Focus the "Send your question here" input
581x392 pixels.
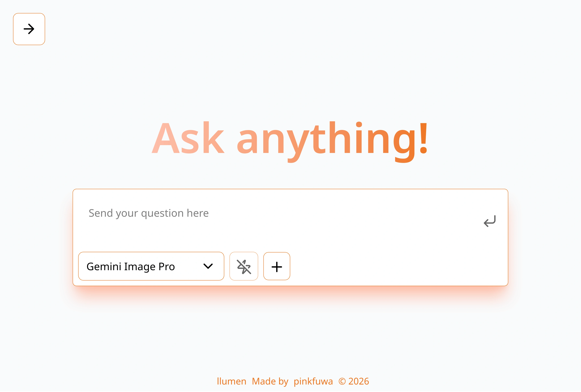pyautogui.click(x=275, y=213)
